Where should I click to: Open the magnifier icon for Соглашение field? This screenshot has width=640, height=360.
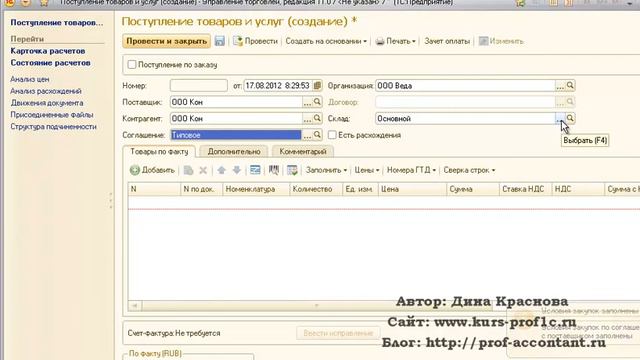317,135
